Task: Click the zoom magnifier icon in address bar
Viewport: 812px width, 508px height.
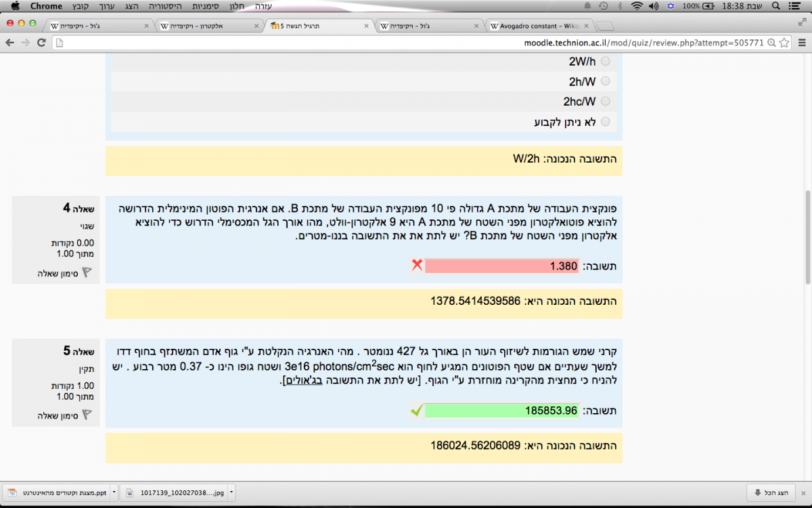Action: pos(771,43)
